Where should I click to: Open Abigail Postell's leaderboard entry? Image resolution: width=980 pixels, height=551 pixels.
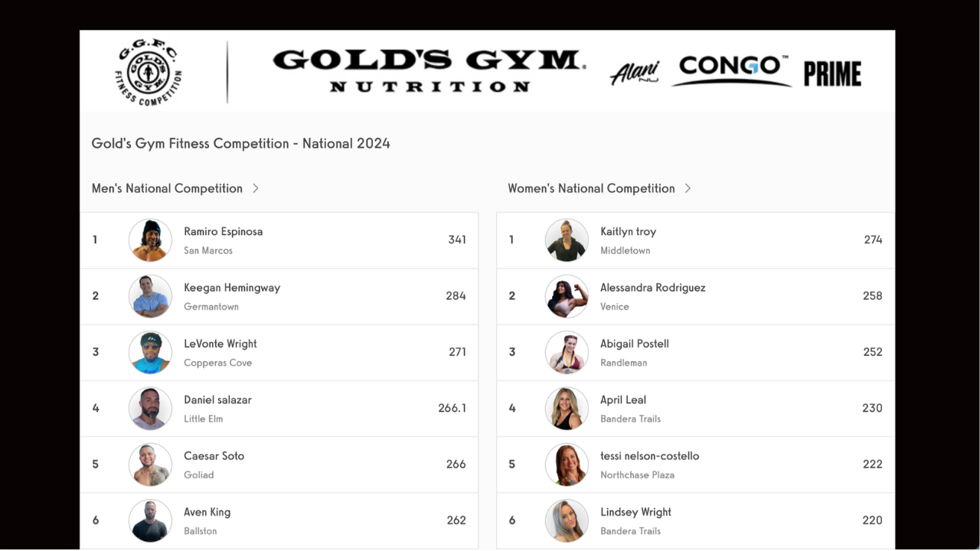(695, 352)
